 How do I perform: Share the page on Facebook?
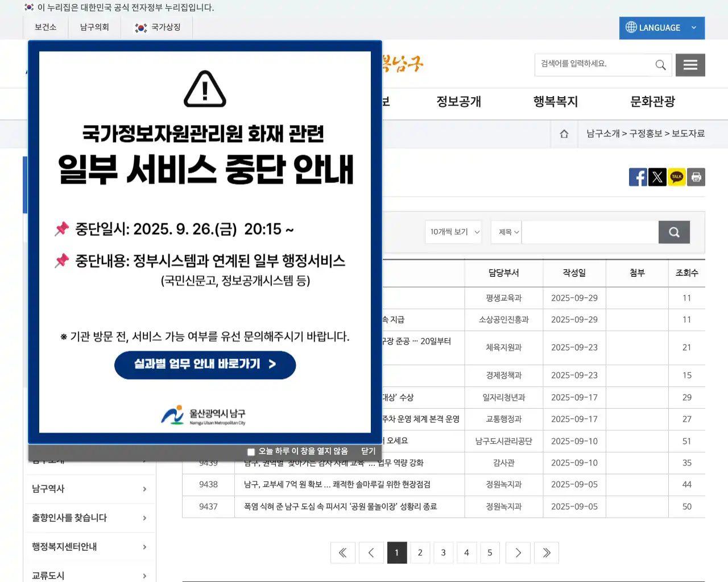pyautogui.click(x=638, y=177)
